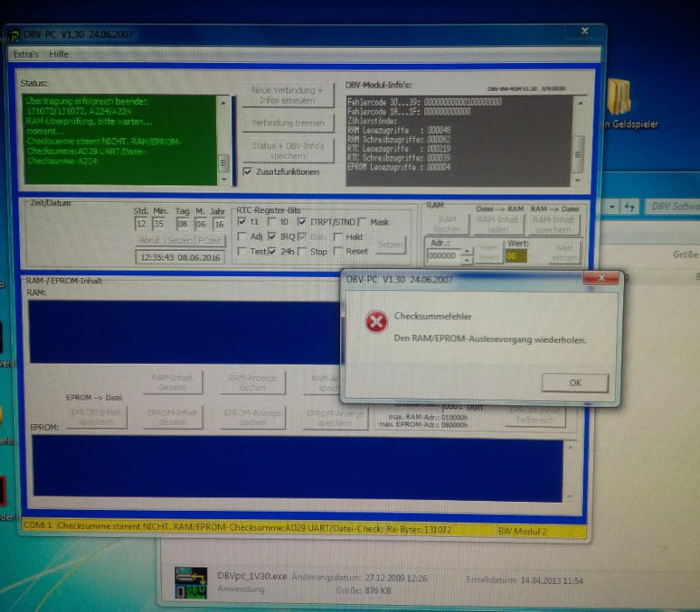700x612 pixels.
Task: Enable the Mask checkbox
Action: pos(361,222)
